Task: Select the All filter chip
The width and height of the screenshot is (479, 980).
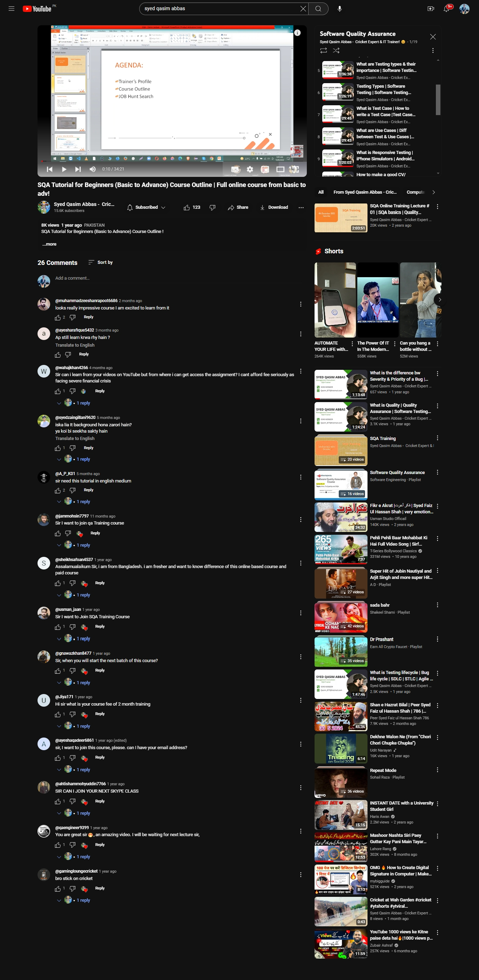Action: point(321,192)
